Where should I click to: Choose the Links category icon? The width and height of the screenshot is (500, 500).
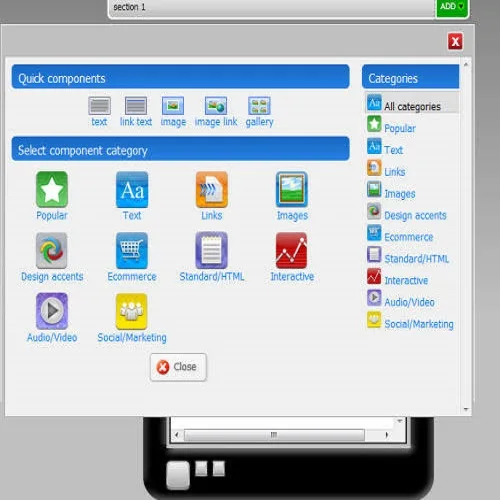click(212, 189)
